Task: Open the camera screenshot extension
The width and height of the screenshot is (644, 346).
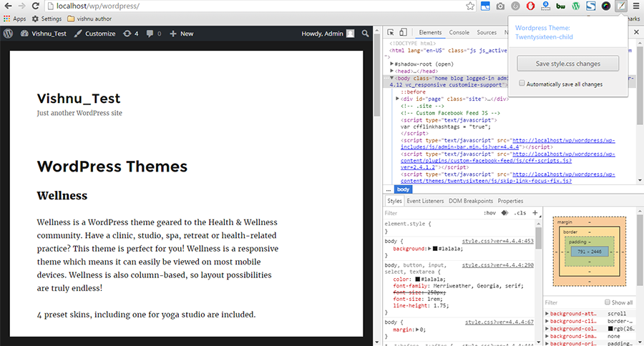Action: (500, 6)
